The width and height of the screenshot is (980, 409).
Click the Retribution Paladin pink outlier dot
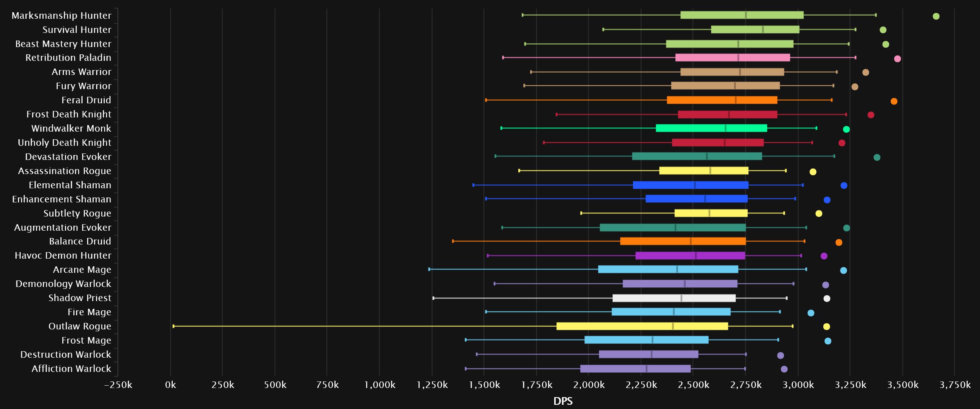(897, 59)
